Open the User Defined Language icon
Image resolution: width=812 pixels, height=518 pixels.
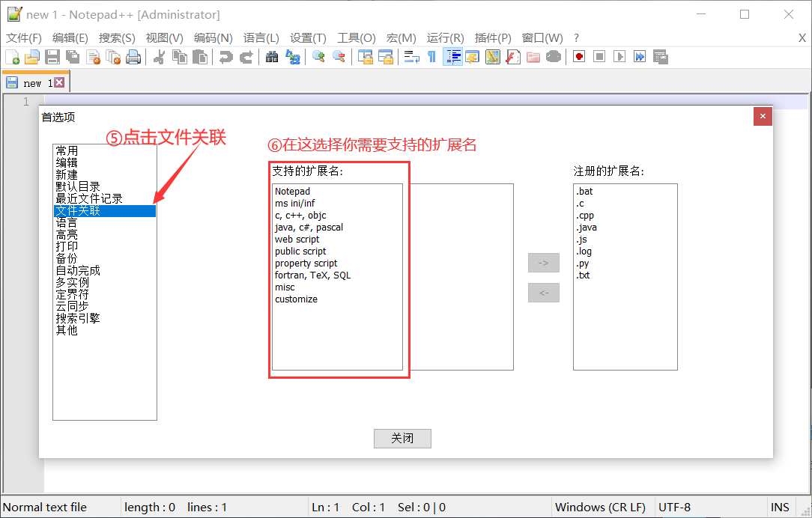click(x=472, y=57)
